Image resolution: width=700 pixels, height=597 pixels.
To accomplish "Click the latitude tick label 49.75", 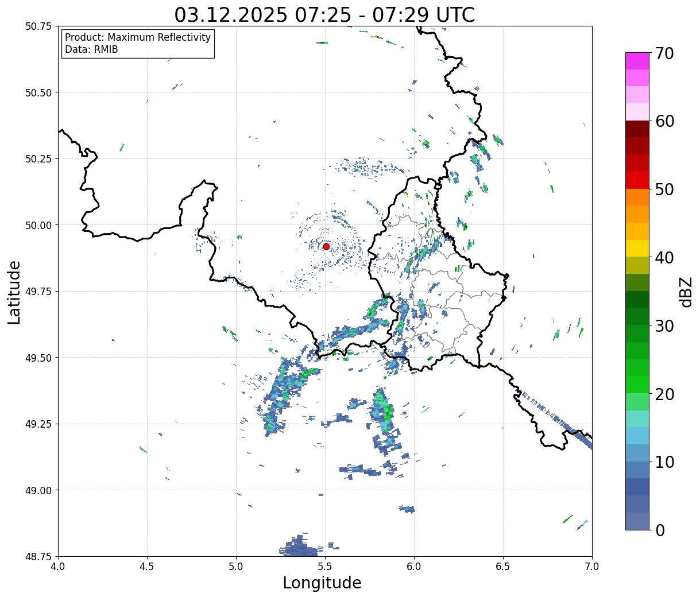I will [x=38, y=292].
